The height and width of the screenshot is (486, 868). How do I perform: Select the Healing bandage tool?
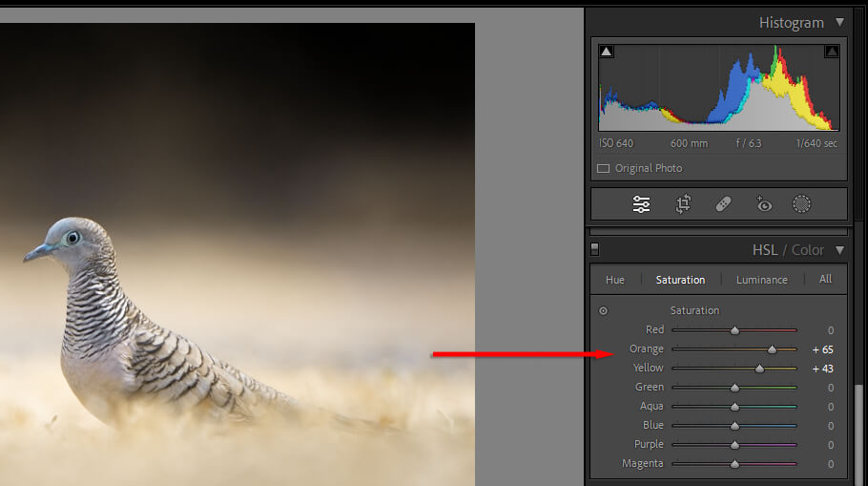coord(723,204)
